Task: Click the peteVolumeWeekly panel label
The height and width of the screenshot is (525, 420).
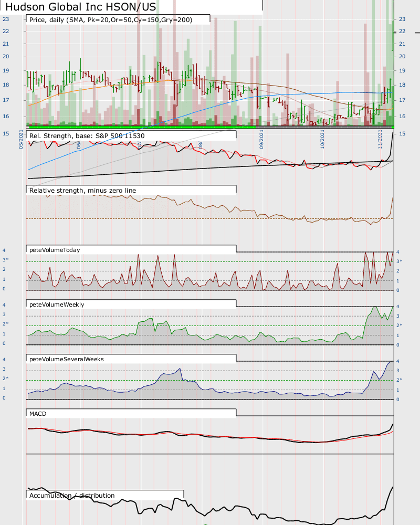Action: click(57, 304)
